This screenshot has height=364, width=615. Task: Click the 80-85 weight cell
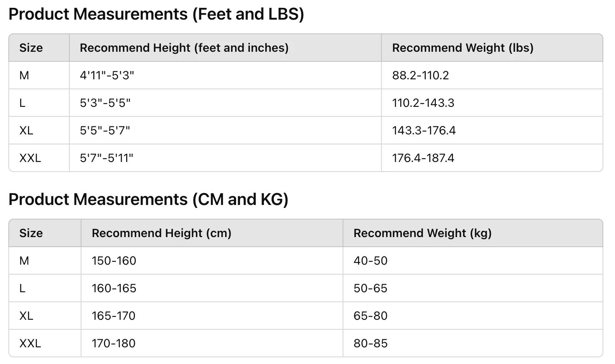coord(370,344)
